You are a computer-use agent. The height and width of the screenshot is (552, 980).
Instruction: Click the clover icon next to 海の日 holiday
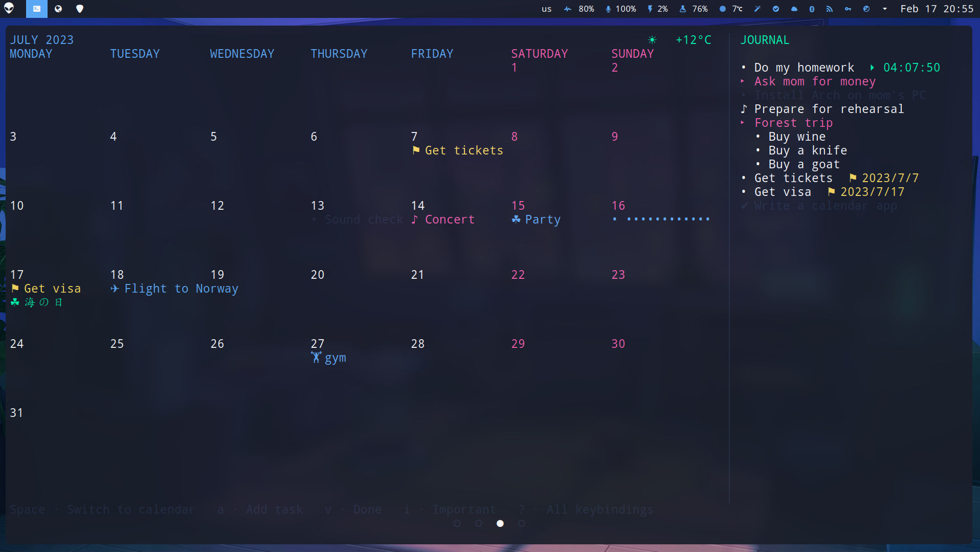point(14,302)
